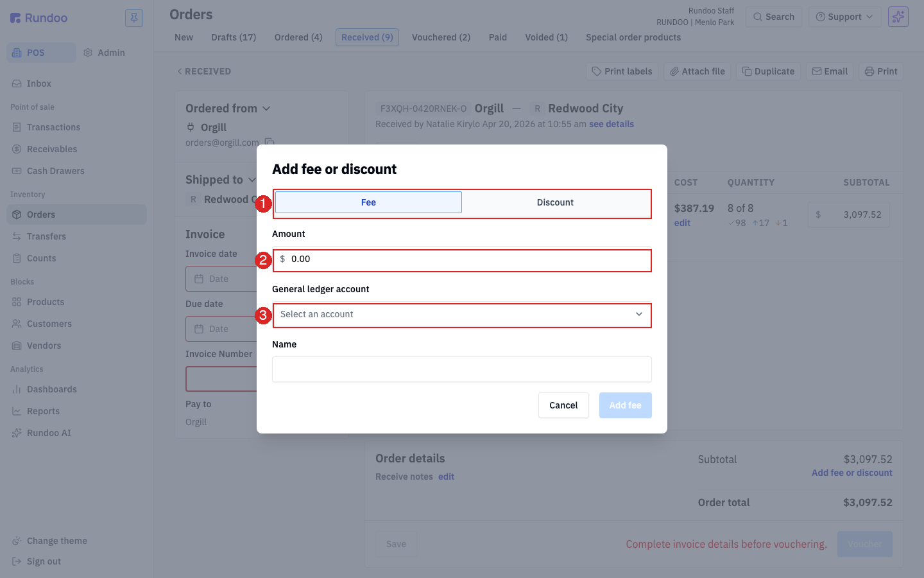Switch to Admin mode
Screen dimensions: 924x578
tap(105, 53)
